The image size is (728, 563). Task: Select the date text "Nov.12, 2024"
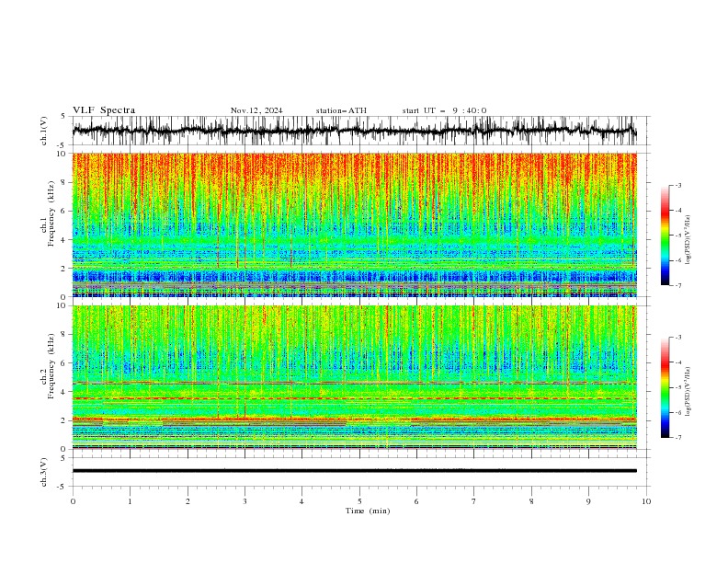(256, 110)
